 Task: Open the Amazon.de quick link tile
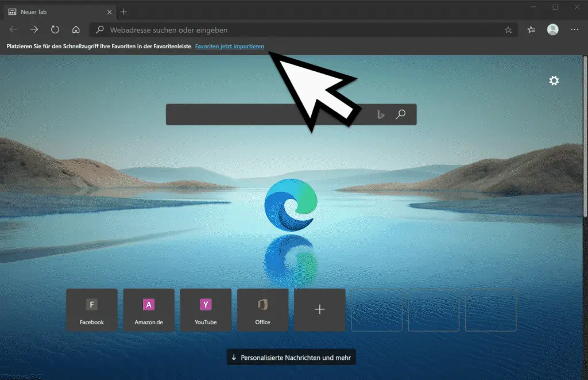149,310
